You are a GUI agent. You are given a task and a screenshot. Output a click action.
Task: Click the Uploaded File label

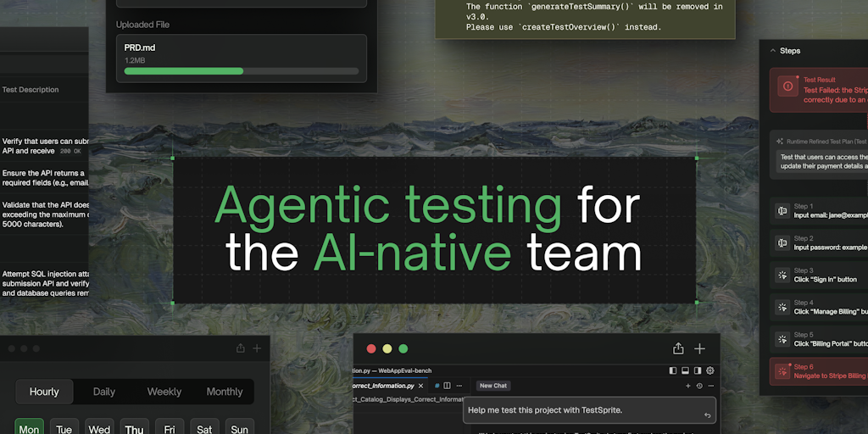[x=142, y=25]
